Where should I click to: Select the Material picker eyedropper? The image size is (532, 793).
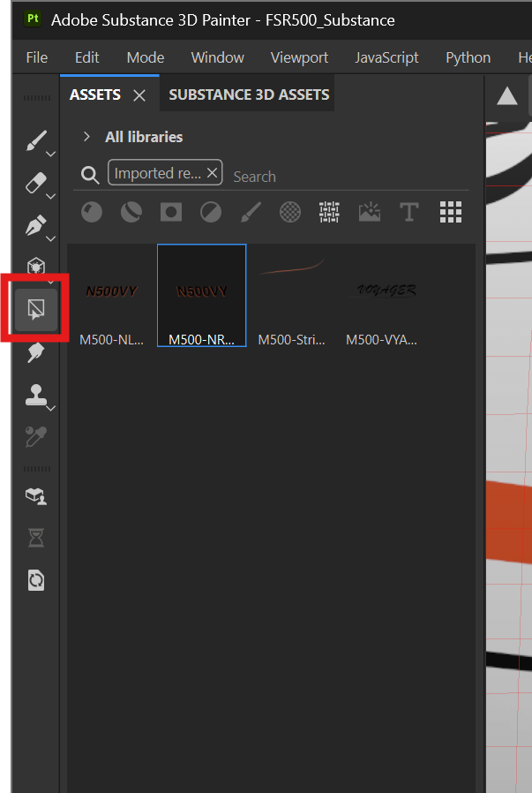36,437
